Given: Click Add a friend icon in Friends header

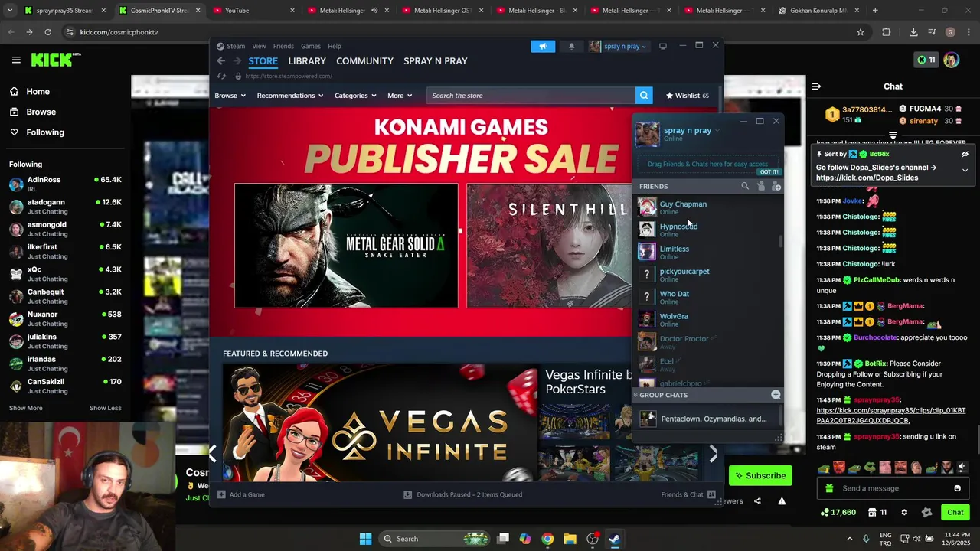Looking at the screenshot, I should [x=776, y=186].
